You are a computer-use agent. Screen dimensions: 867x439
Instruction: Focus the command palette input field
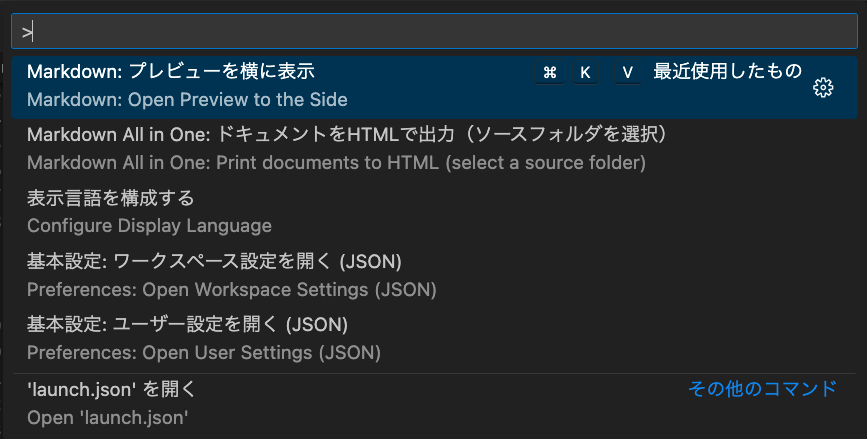[x=430, y=31]
